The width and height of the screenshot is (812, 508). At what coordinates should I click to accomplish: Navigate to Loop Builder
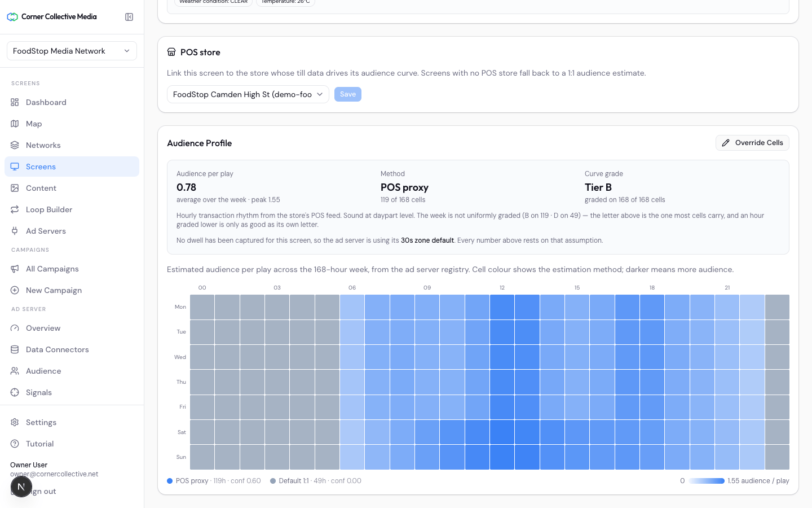pyautogui.click(x=72, y=209)
